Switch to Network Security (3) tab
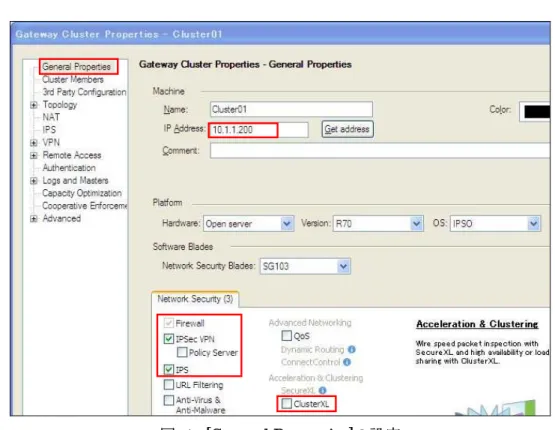The height and width of the screenshot is (430, 555). 195,299
